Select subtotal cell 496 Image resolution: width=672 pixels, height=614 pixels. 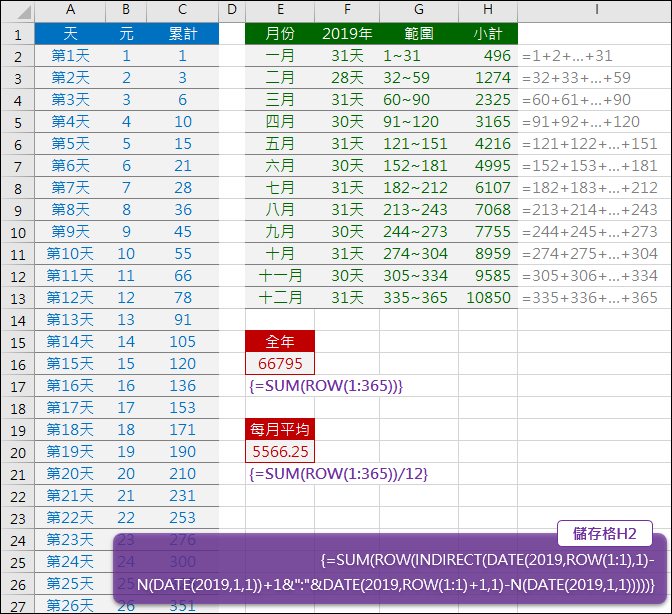(488, 56)
